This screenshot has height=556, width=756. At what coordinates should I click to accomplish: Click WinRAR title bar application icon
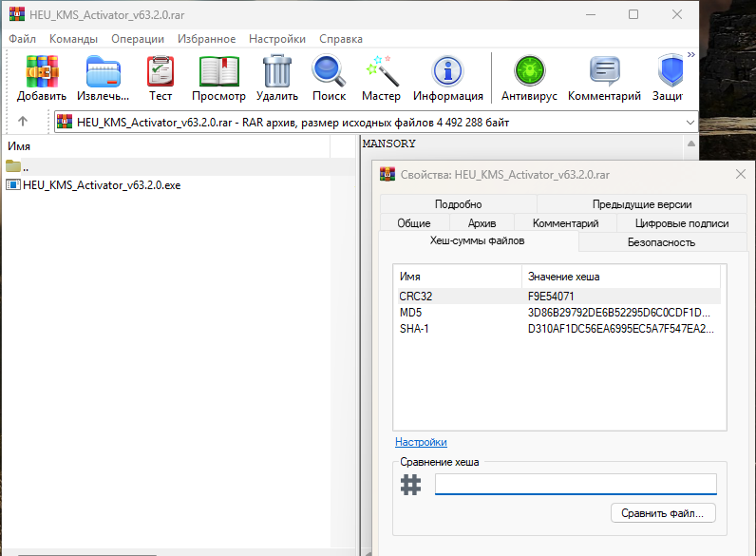(17, 14)
